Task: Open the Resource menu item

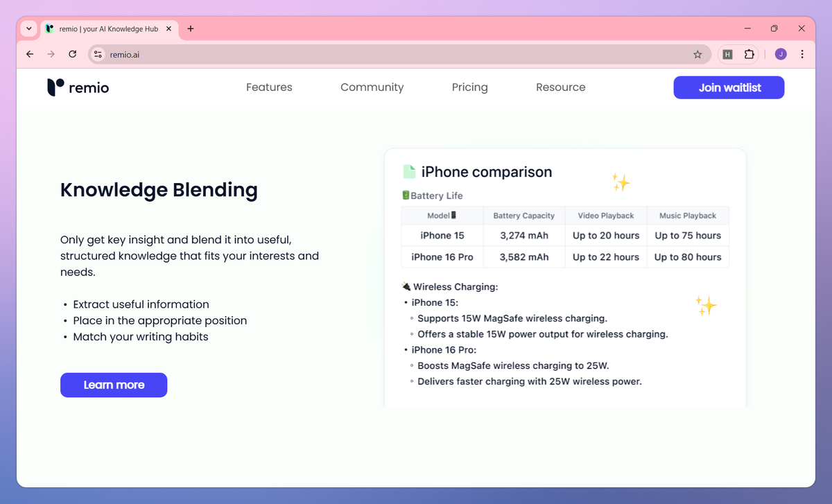Action: (561, 87)
